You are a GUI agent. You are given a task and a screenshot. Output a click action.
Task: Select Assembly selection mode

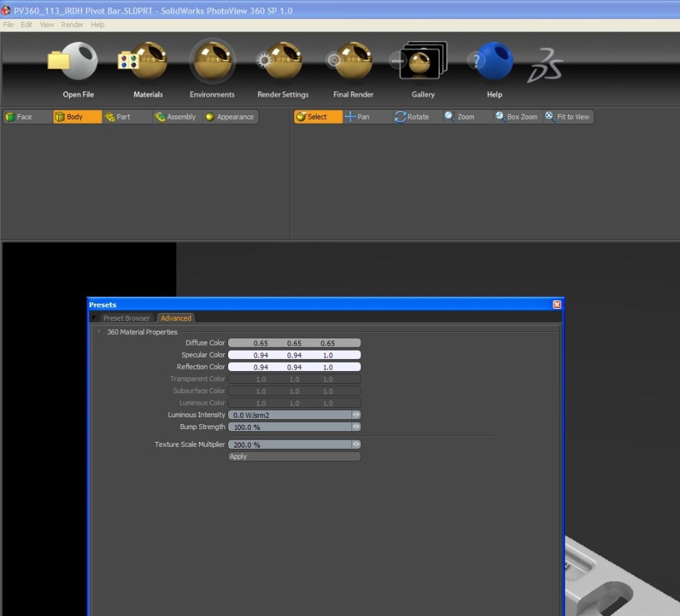pyautogui.click(x=177, y=117)
